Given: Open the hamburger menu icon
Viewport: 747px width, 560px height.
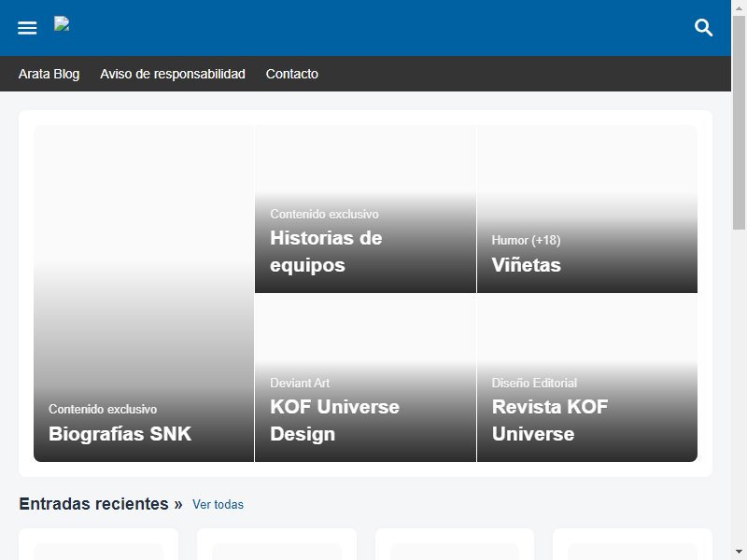Looking at the screenshot, I should (x=27, y=28).
